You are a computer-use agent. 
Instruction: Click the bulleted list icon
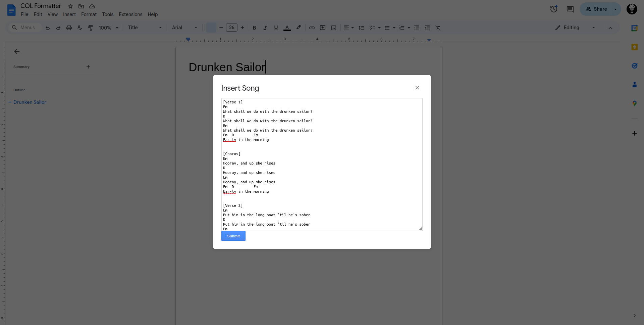(387, 28)
